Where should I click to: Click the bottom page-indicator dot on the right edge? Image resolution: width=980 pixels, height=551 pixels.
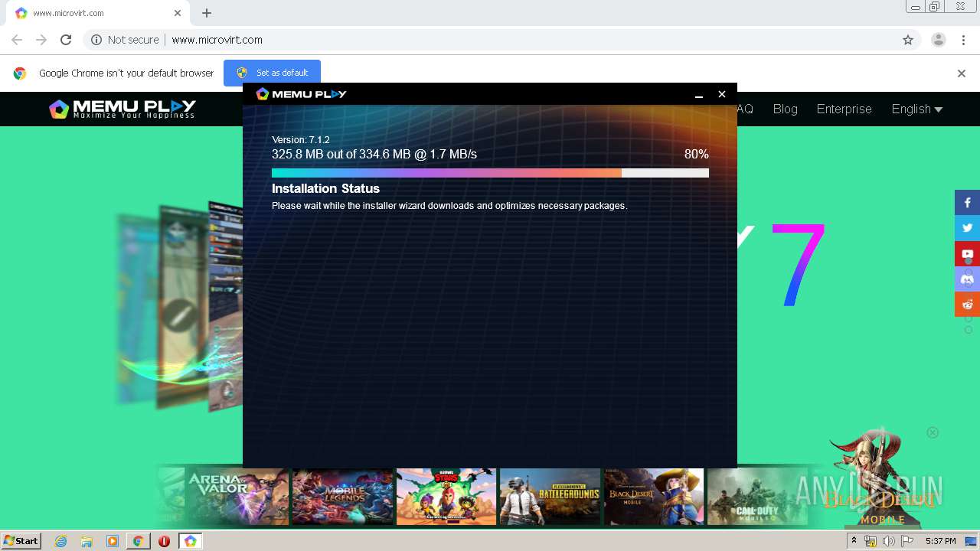point(969,330)
